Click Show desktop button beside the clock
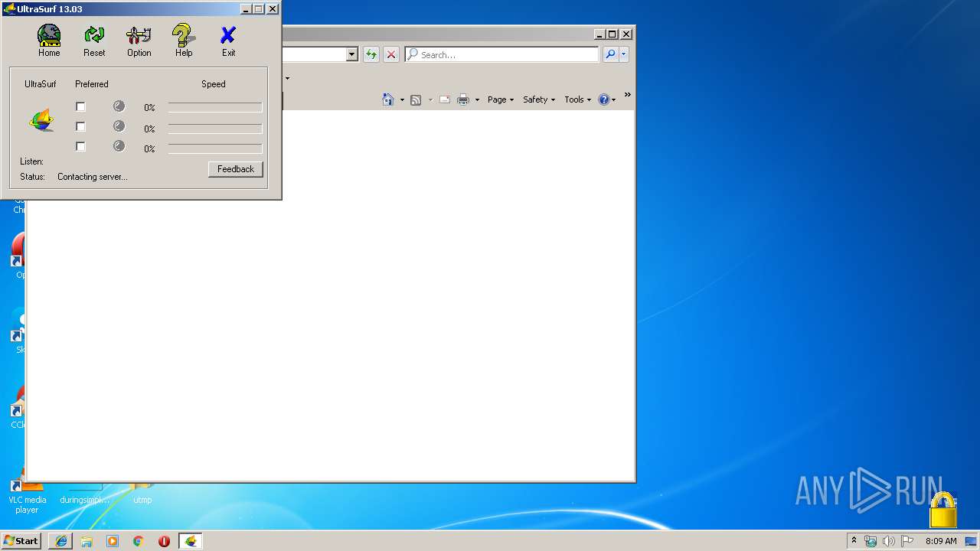The image size is (980, 551). pos(971,541)
